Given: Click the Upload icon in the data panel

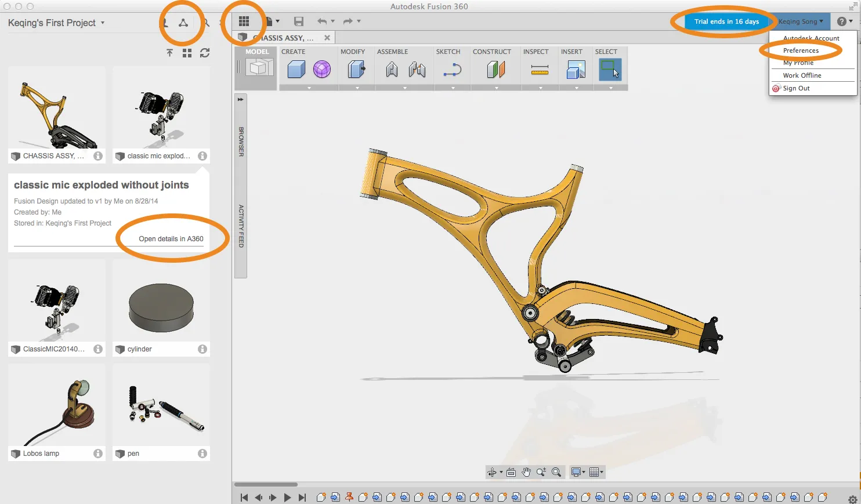Looking at the screenshot, I should click(169, 53).
